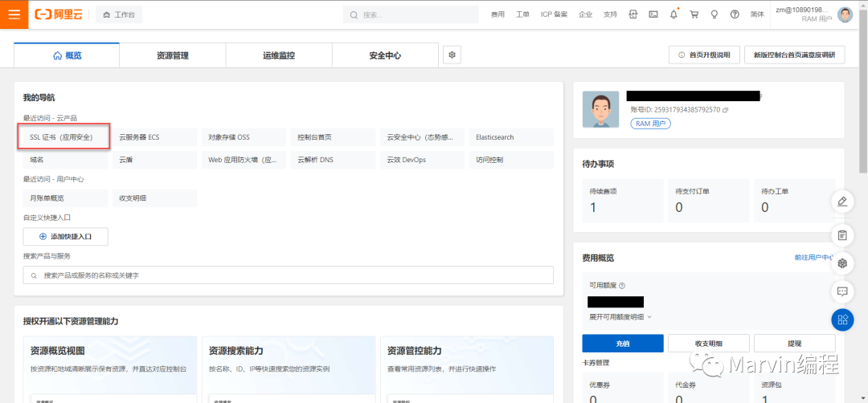Open the 支持 menu

610,14
